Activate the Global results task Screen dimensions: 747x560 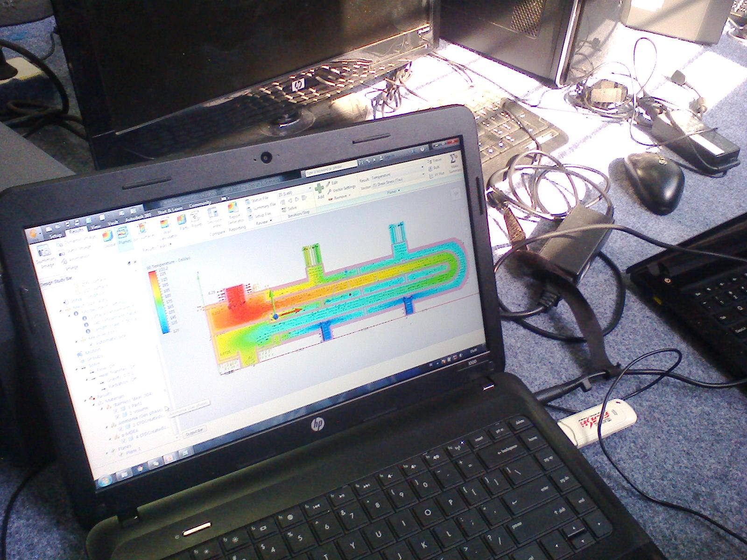[x=108, y=238]
